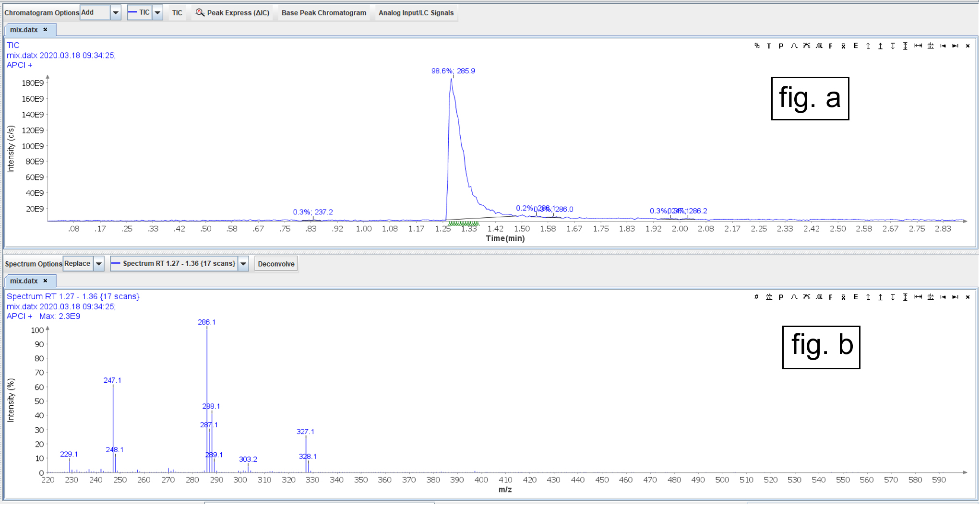Click the Deconvolve button

(x=276, y=264)
